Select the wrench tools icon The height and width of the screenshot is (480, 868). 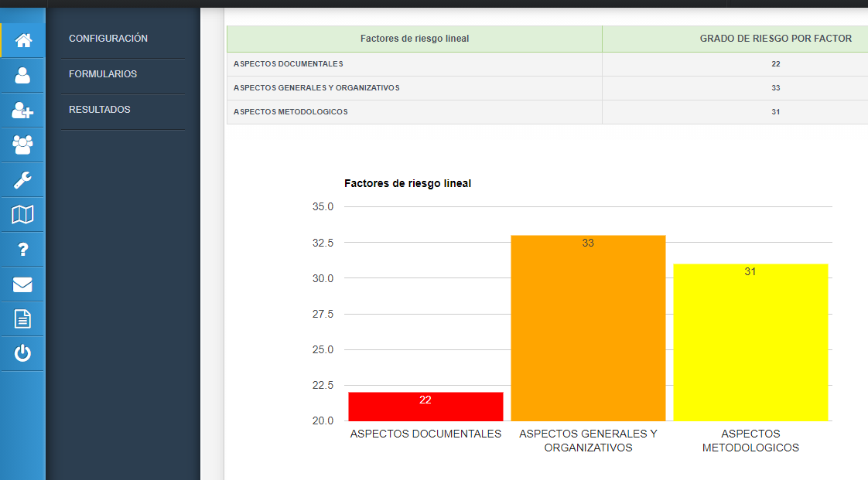coord(23,180)
